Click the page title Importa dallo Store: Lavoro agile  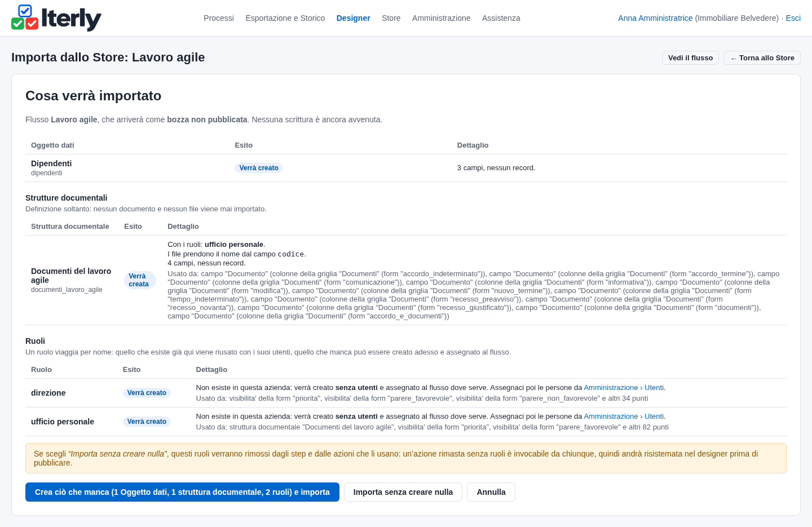pos(108,57)
